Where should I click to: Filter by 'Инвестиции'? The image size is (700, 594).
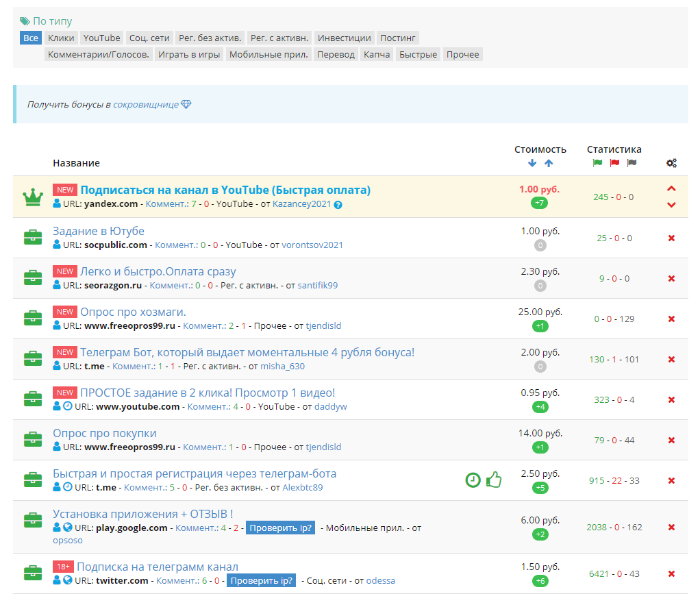[x=345, y=38]
